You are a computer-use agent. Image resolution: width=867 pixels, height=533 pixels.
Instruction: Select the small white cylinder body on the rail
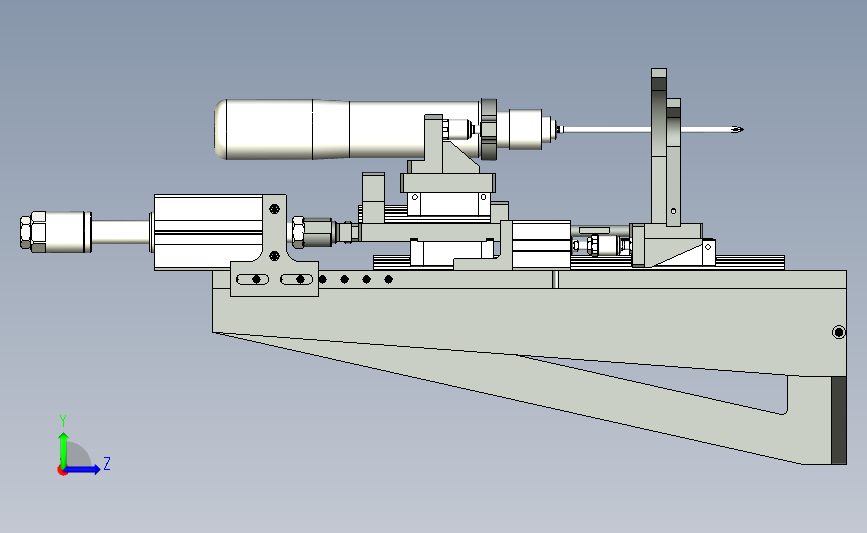point(541,244)
